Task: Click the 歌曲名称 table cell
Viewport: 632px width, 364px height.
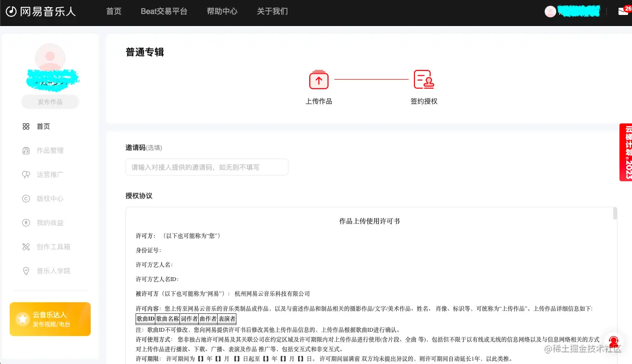Action: [x=167, y=319]
